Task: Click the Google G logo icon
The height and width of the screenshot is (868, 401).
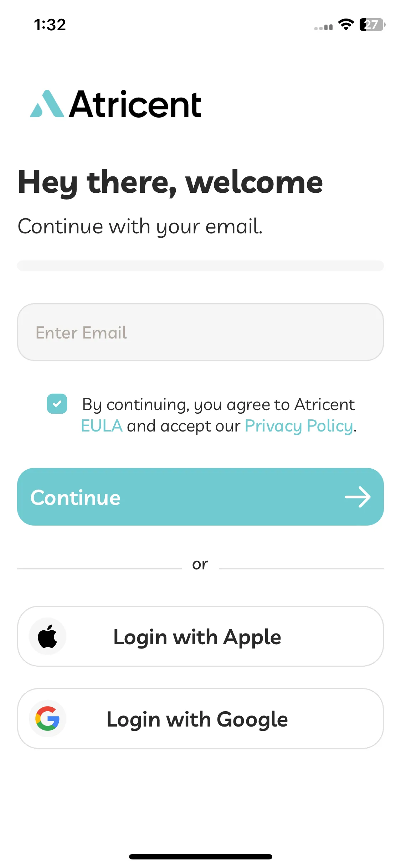Action: tap(47, 718)
